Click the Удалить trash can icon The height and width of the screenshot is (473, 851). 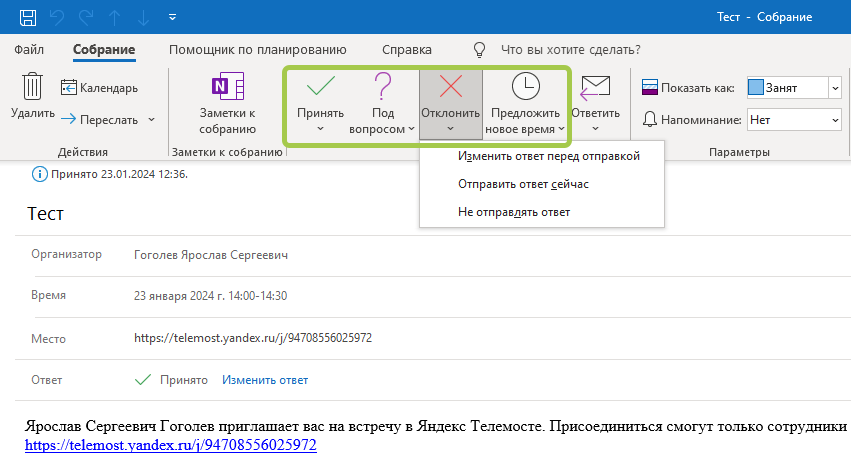(x=32, y=86)
